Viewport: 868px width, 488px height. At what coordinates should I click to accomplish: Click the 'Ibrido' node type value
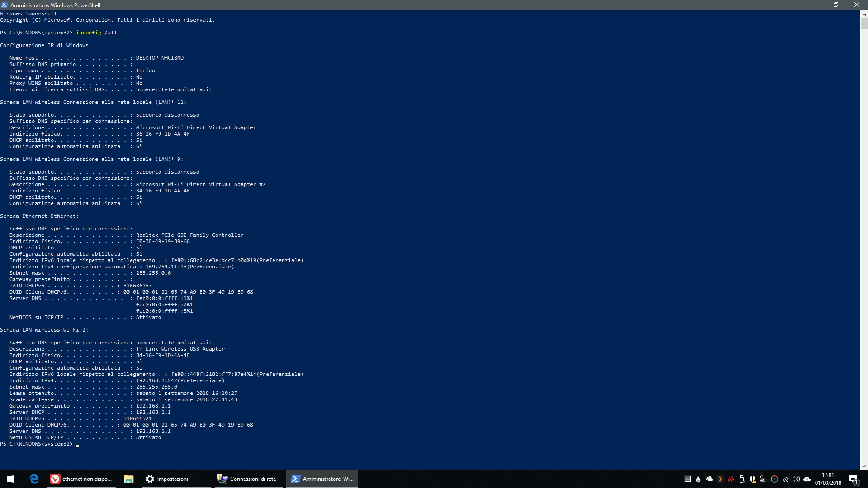[146, 70]
